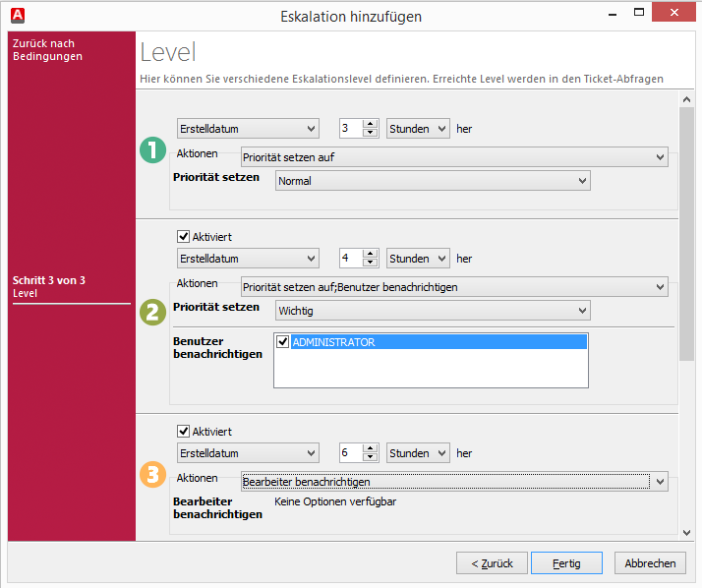The width and height of the screenshot is (702, 588).
Task: Select Schritt 3 von 3 Level step
Action: tap(49, 287)
